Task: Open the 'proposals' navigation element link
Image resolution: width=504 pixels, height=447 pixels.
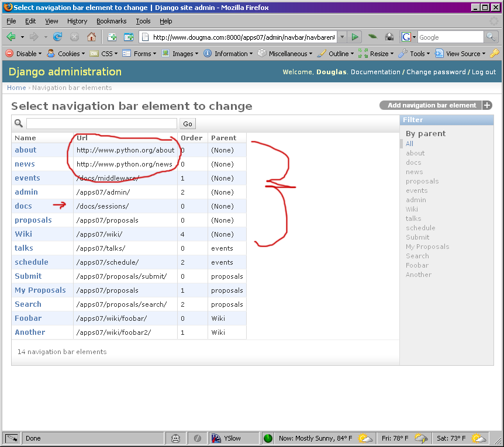Action: [33, 220]
